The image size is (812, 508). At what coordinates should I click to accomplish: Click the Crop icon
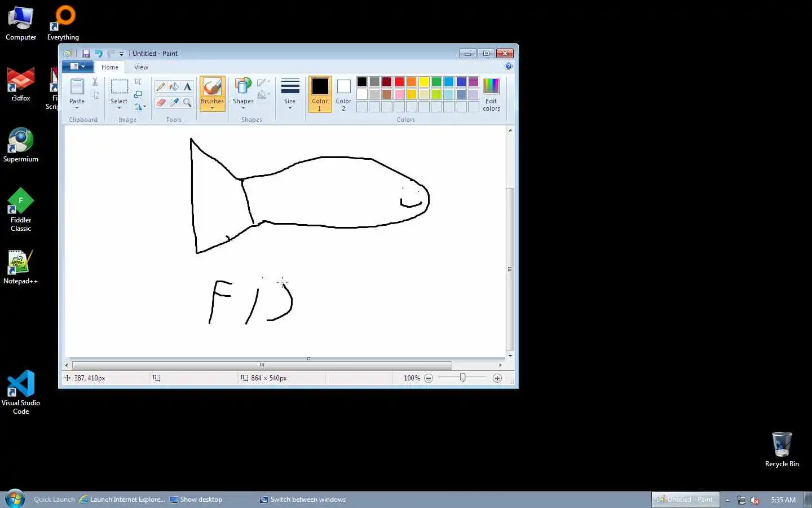(x=138, y=82)
